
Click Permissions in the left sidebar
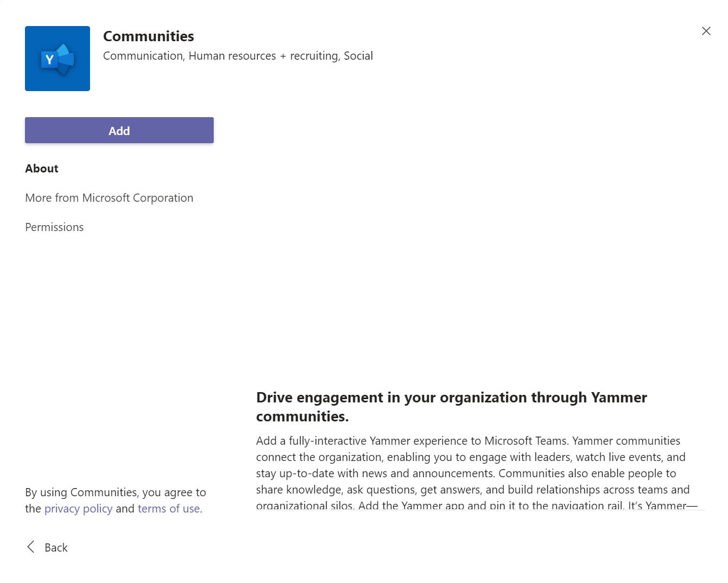(54, 227)
